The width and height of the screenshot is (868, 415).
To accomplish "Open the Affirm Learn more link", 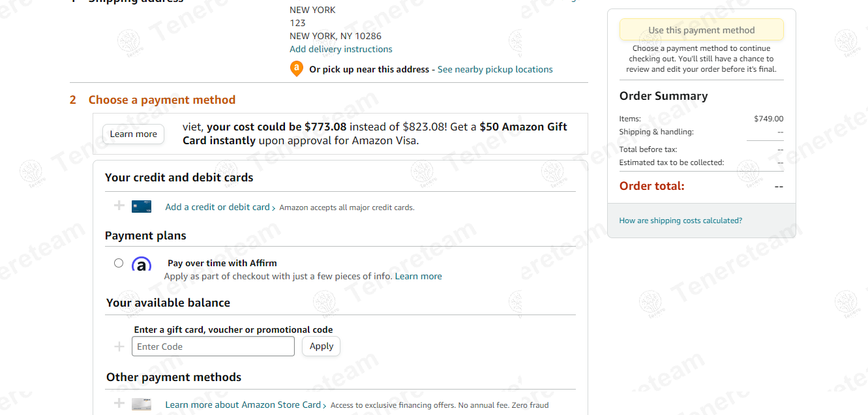I will coord(418,276).
